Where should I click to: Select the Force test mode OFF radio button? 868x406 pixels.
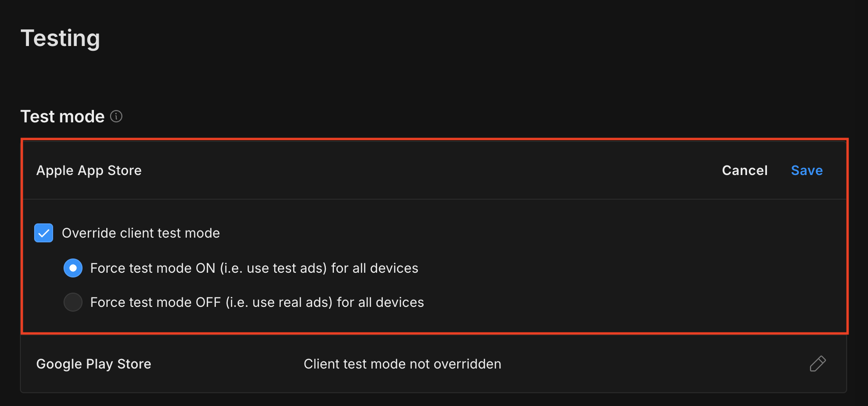click(73, 302)
